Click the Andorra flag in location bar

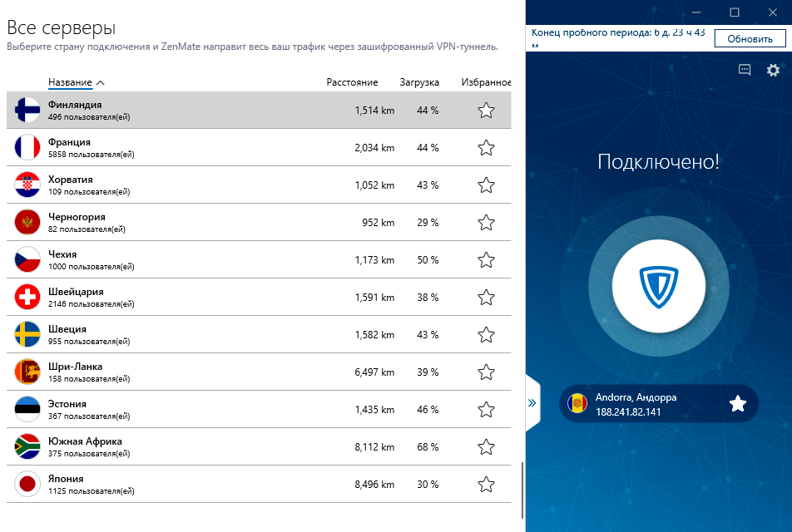click(x=577, y=404)
